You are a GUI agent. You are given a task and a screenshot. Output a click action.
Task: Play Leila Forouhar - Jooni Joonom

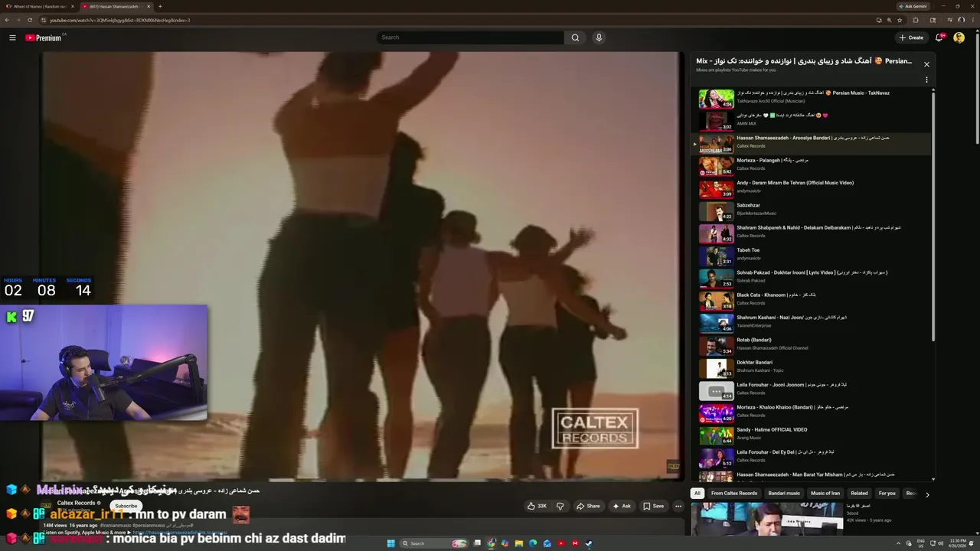point(812,390)
